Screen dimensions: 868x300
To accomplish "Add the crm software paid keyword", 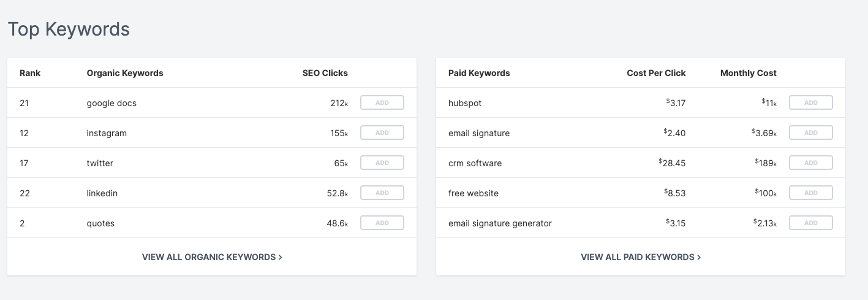I will click(811, 163).
